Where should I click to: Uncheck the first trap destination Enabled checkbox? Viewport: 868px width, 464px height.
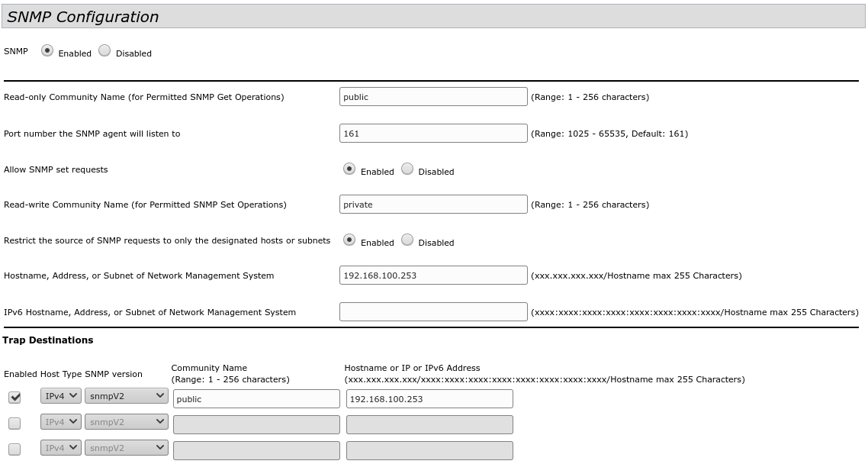(x=14, y=398)
